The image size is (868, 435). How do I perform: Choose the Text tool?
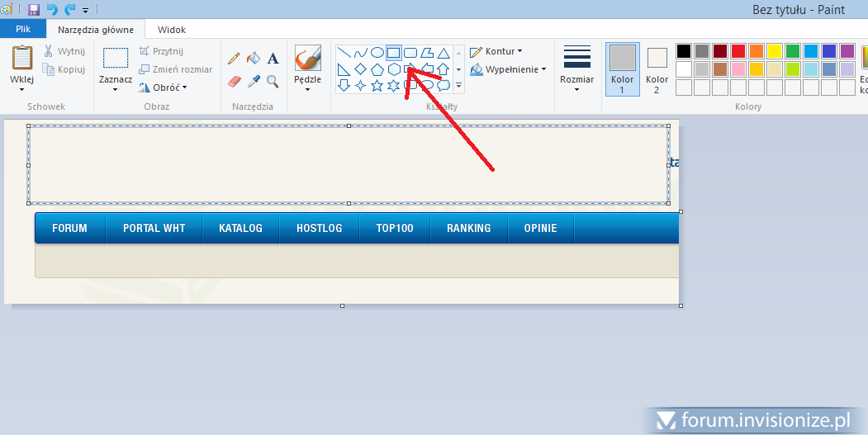(x=273, y=59)
